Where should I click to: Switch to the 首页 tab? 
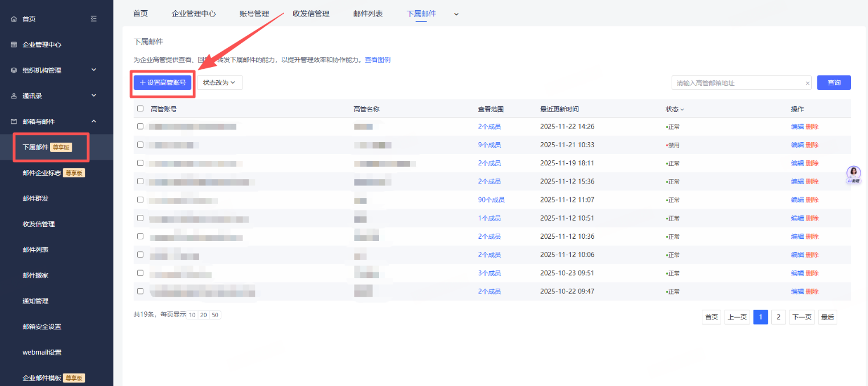141,14
